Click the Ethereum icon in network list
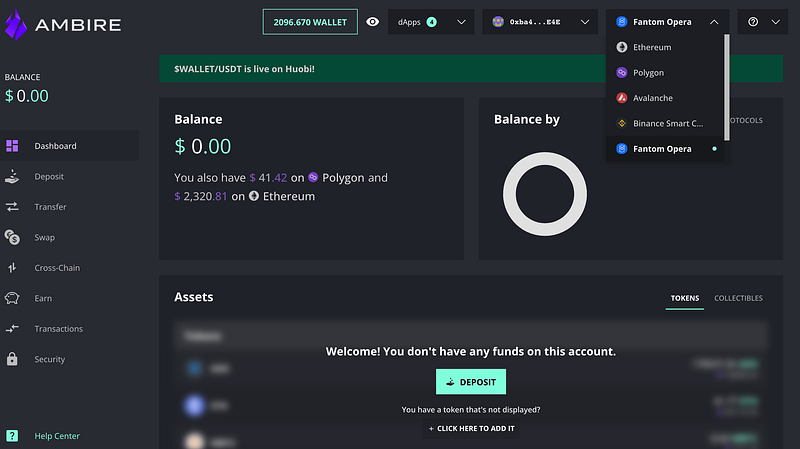Screen dimensions: 800x449 621,47
